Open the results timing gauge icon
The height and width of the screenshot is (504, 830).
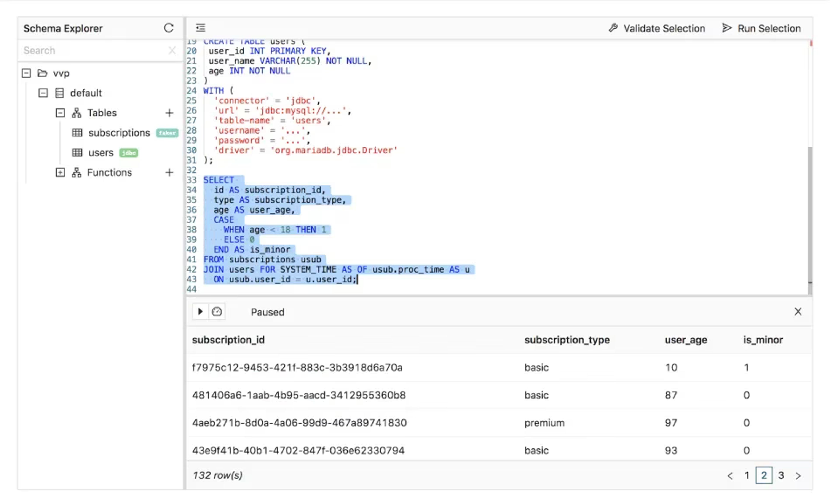(217, 312)
